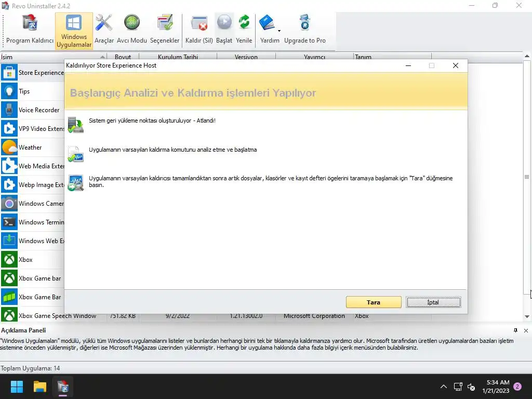Select the Webp Image Extensions icon
The height and width of the screenshot is (399, 532).
[9, 184]
